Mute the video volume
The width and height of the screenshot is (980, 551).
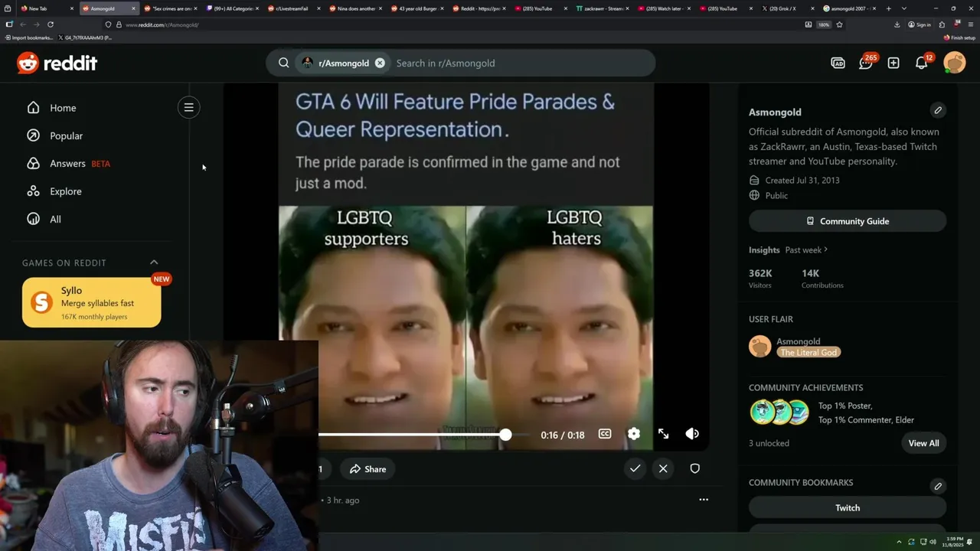coord(692,434)
